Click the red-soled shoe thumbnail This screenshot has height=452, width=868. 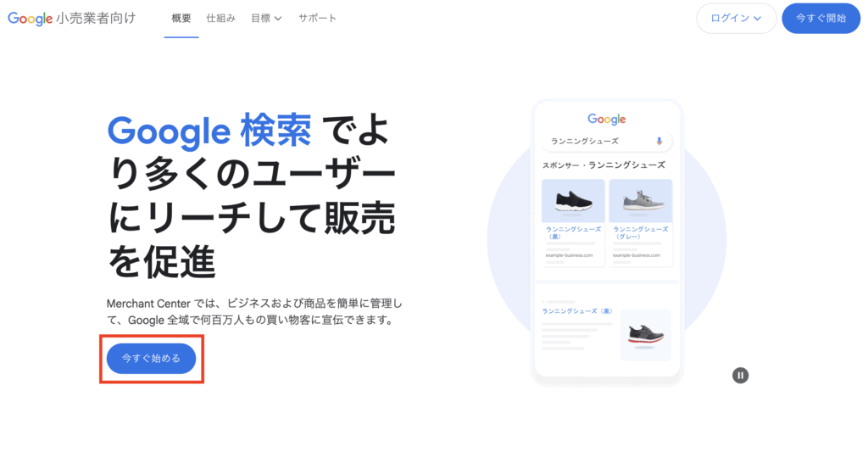tap(645, 335)
